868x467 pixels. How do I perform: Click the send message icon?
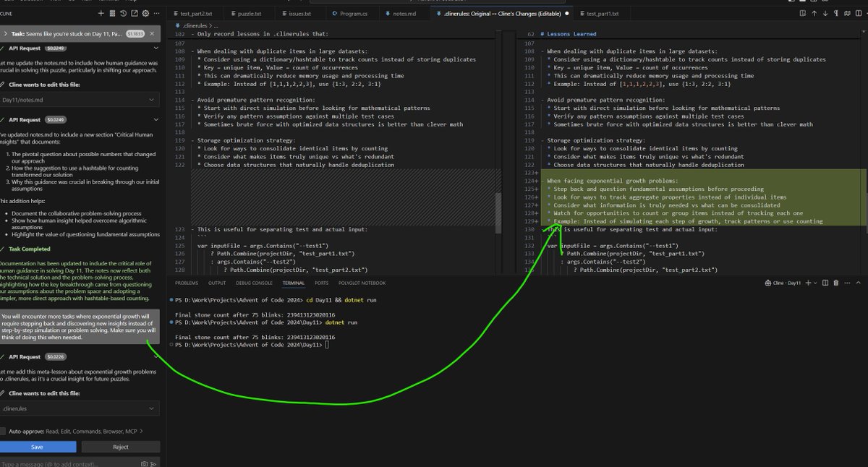coord(154,463)
